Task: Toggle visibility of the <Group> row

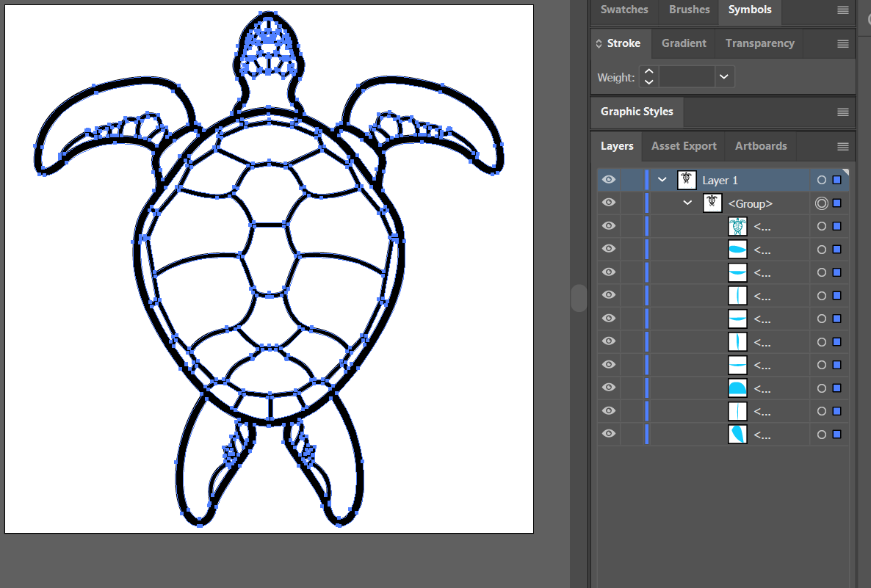Action: click(609, 203)
